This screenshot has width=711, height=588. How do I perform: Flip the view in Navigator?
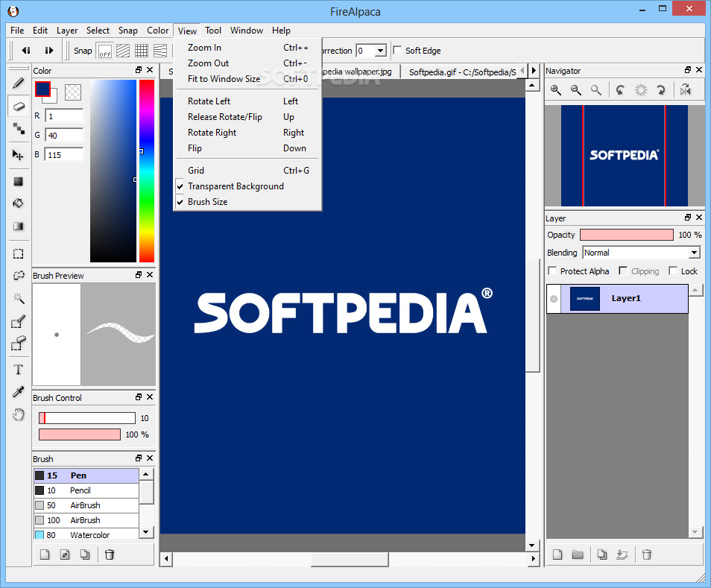686,90
